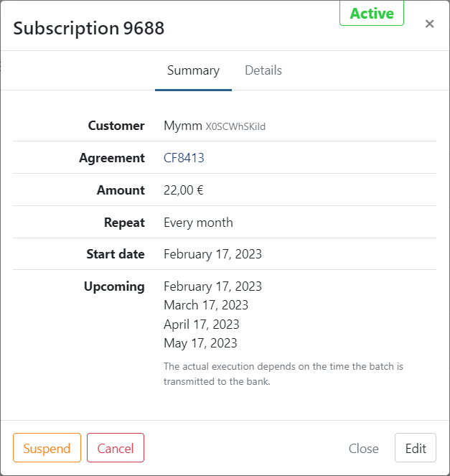
Task: Click the amount value 22,00 €
Action: (184, 190)
